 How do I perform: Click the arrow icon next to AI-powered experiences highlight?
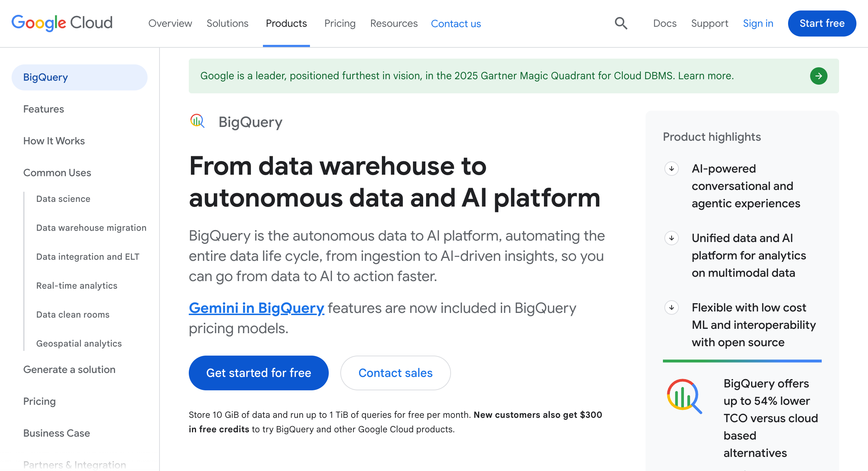tap(672, 168)
